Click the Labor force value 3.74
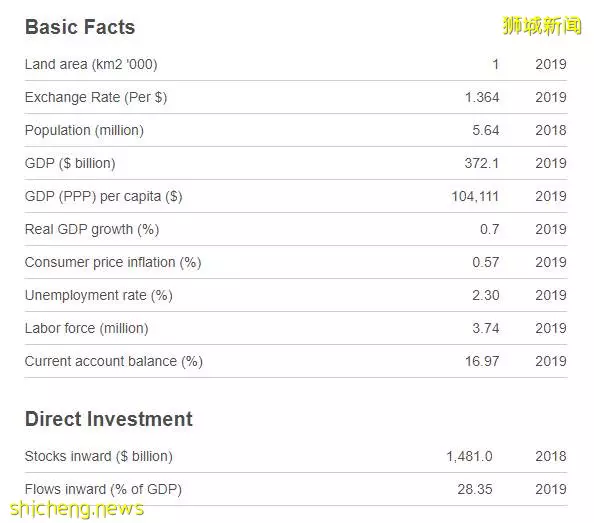Image resolution: width=594 pixels, height=523 pixels. point(485,328)
